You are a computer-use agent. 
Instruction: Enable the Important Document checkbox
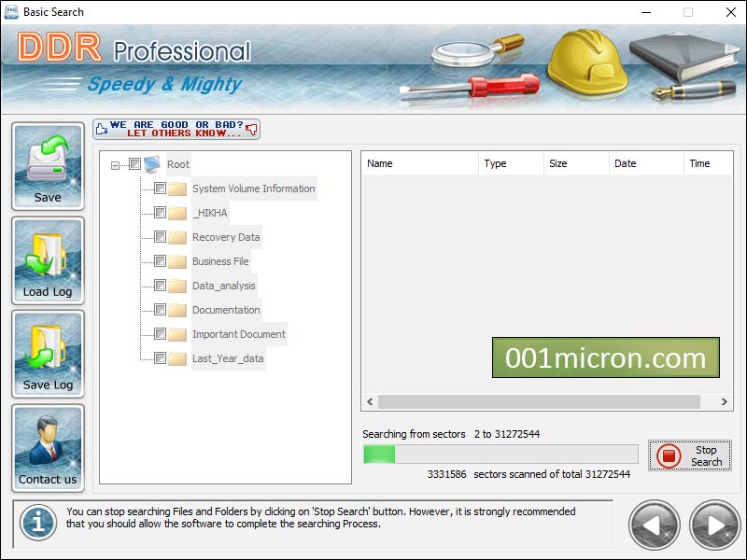(161, 334)
